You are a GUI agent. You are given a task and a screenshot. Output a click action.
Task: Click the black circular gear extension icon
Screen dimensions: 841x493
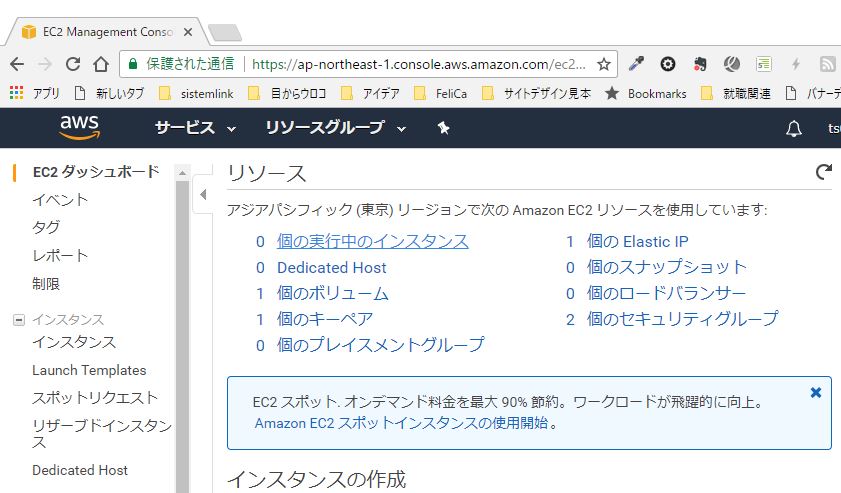pyautogui.click(x=668, y=64)
